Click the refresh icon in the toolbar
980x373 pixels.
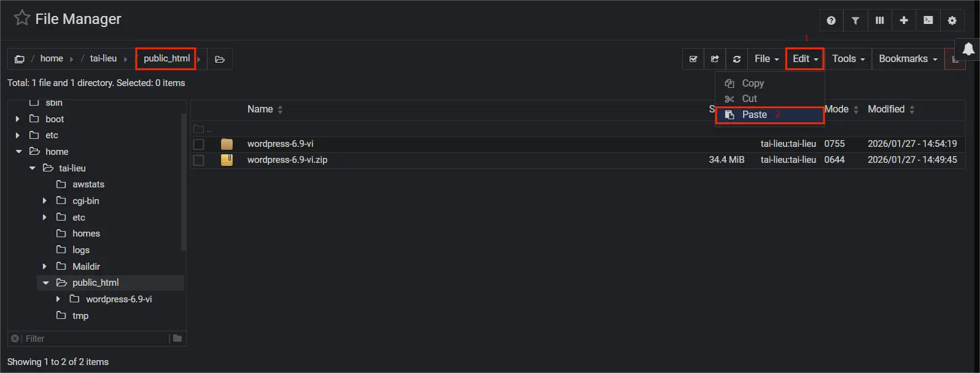[x=736, y=58]
